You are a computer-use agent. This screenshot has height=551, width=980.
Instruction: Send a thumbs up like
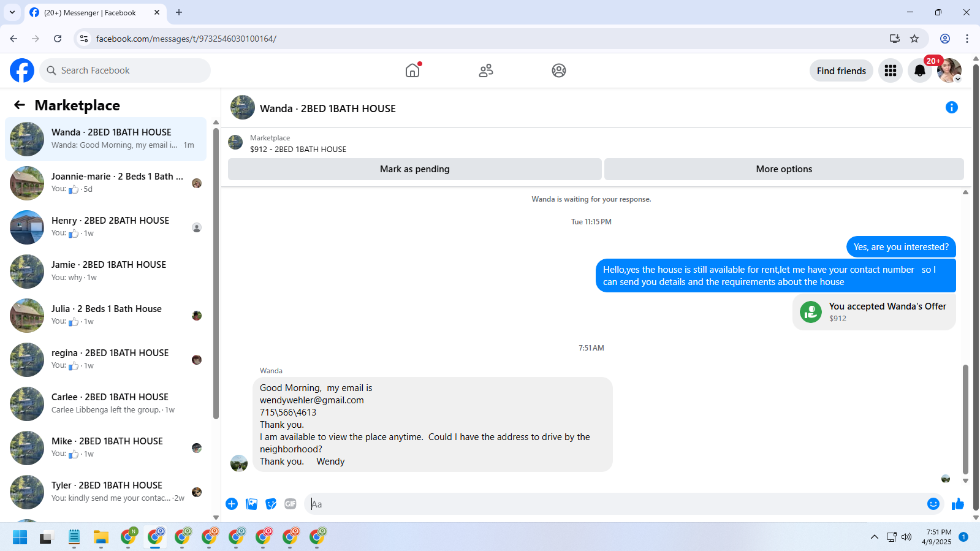(958, 504)
